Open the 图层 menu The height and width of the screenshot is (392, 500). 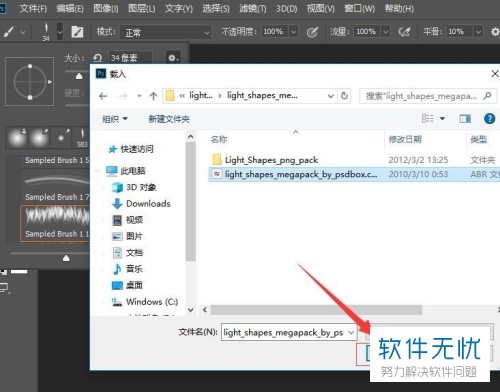pos(142,8)
